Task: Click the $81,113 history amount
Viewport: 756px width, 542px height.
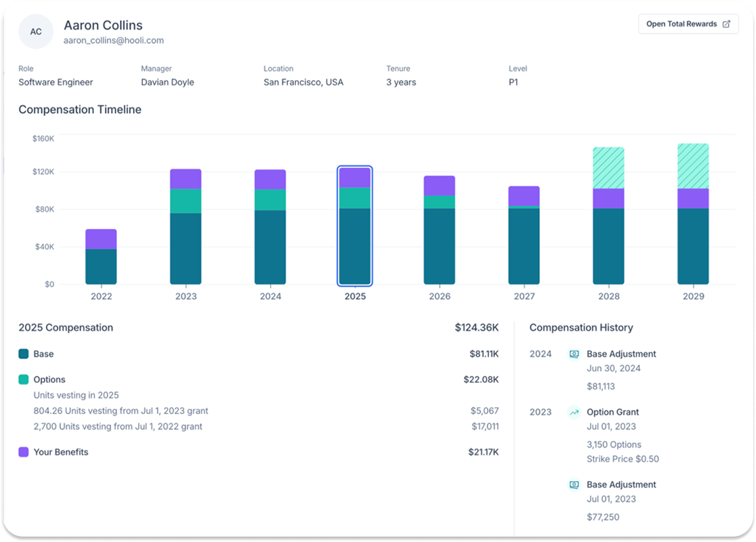Action: pyautogui.click(x=601, y=386)
